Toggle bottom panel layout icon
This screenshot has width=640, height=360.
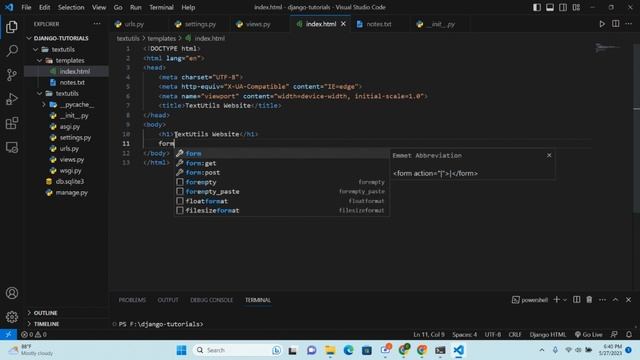tap(550, 7)
